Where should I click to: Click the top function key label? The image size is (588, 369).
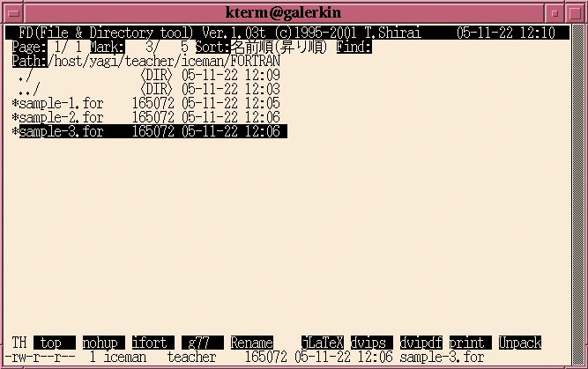click(55, 343)
